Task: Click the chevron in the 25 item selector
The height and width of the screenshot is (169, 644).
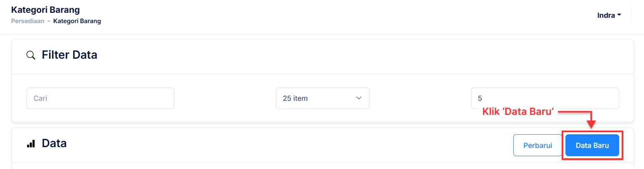Action: (x=358, y=98)
